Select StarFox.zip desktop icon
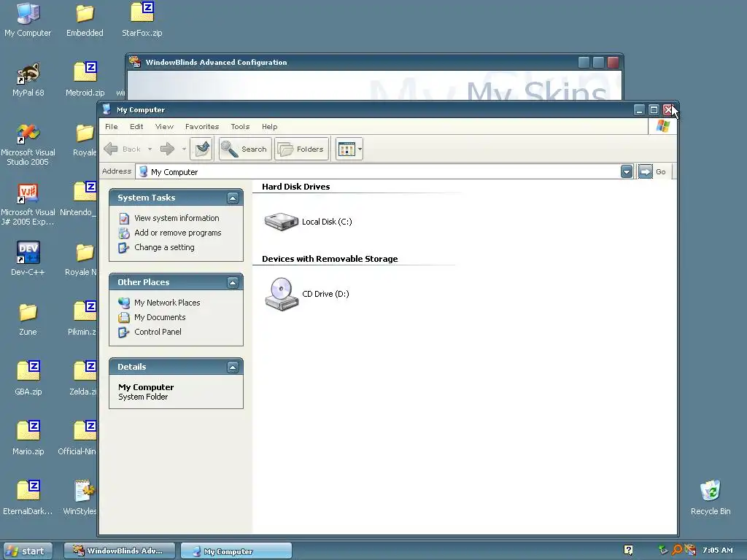 142,20
